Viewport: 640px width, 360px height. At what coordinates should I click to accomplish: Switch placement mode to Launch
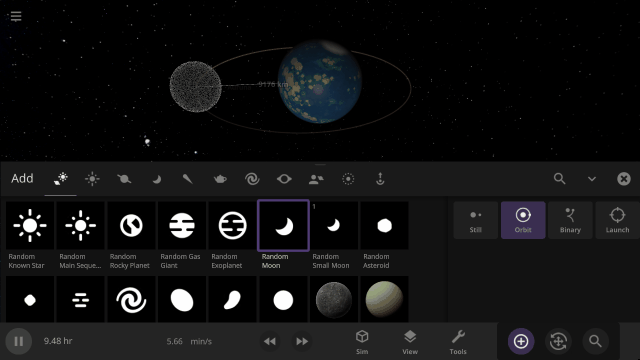[618, 220]
